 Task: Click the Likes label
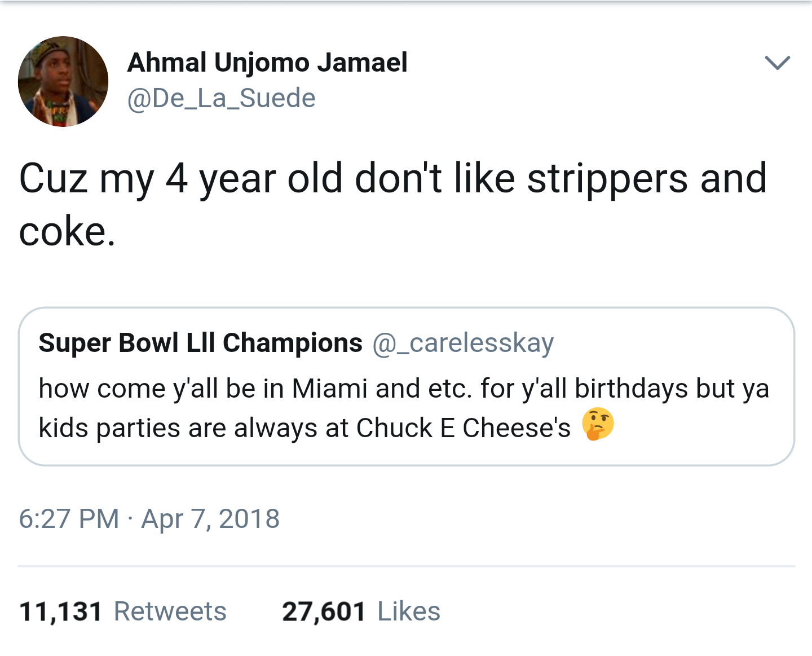409,611
